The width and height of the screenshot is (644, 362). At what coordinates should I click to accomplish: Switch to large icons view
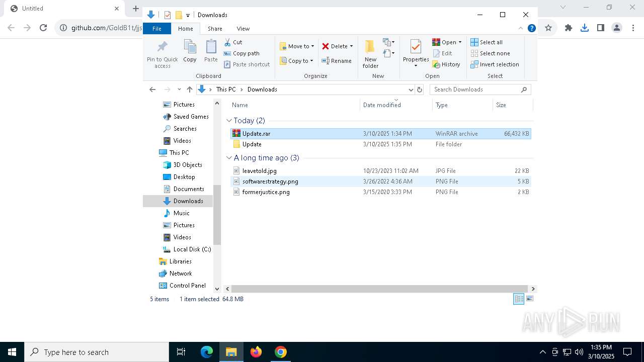(x=529, y=299)
